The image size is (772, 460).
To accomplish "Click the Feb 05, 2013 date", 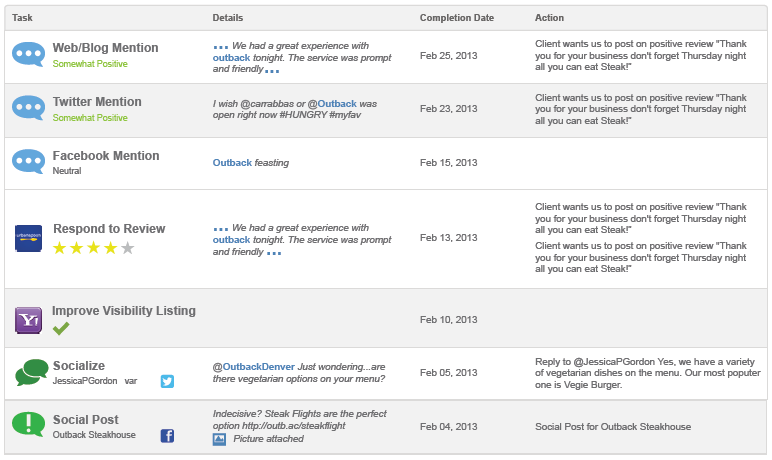I will point(449,373).
